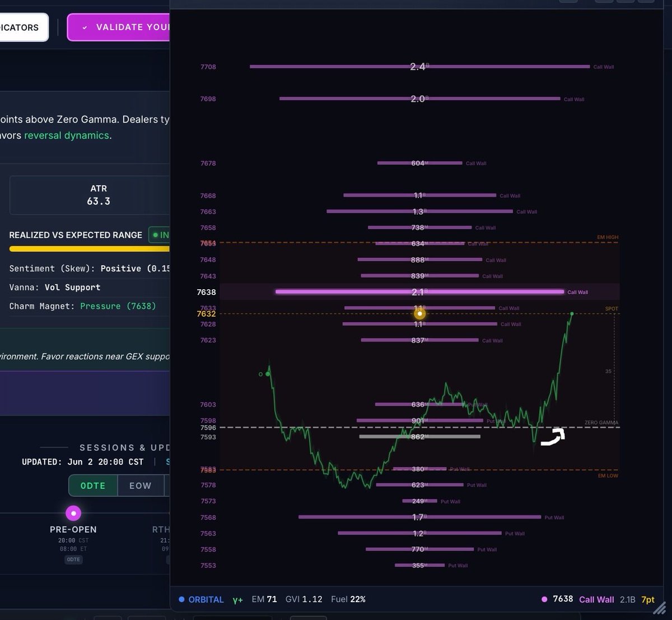
Task: Click the Realized vs Expected Range heading
Action: click(x=76, y=235)
